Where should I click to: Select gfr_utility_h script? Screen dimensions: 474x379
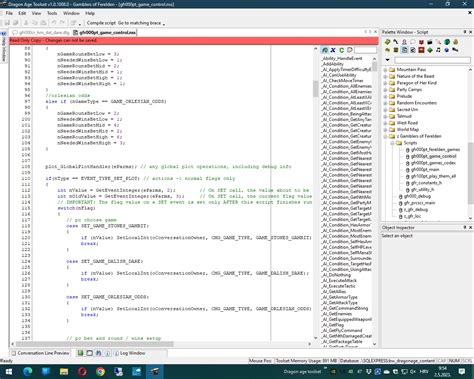click(422, 190)
